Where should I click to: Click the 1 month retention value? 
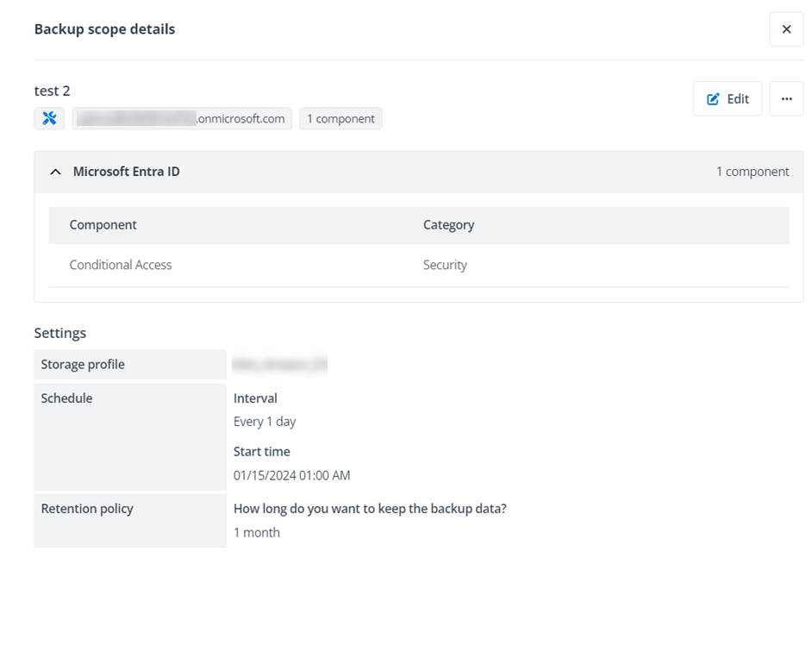pyautogui.click(x=256, y=532)
